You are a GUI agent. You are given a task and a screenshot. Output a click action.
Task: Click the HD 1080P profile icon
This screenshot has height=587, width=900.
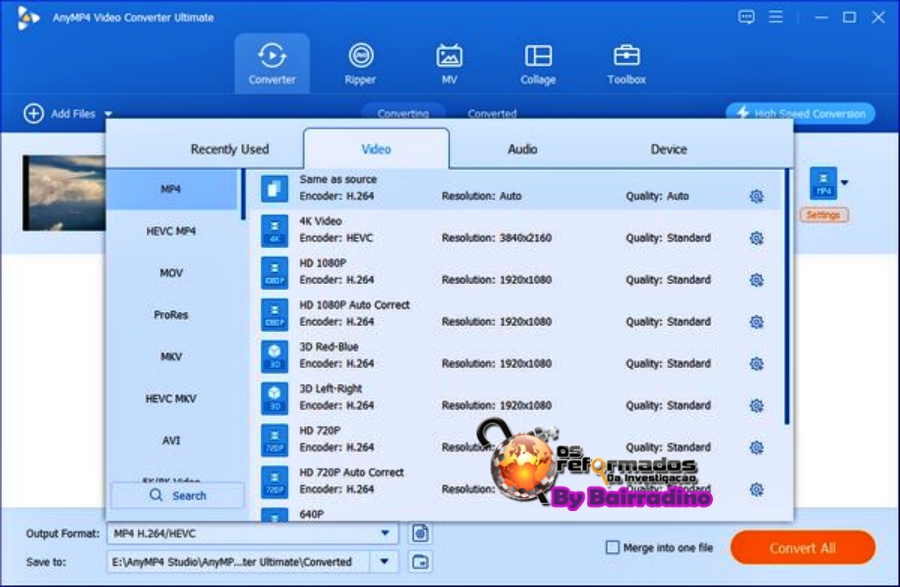pyautogui.click(x=274, y=273)
